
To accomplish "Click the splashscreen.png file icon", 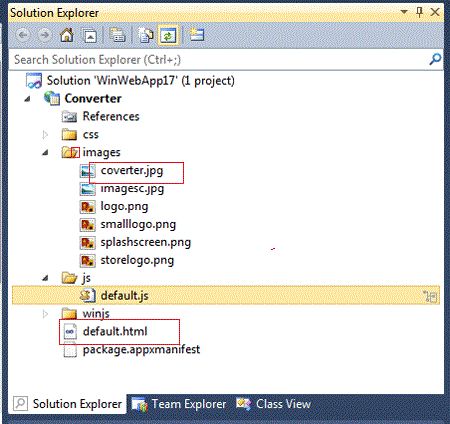I will (x=87, y=243).
